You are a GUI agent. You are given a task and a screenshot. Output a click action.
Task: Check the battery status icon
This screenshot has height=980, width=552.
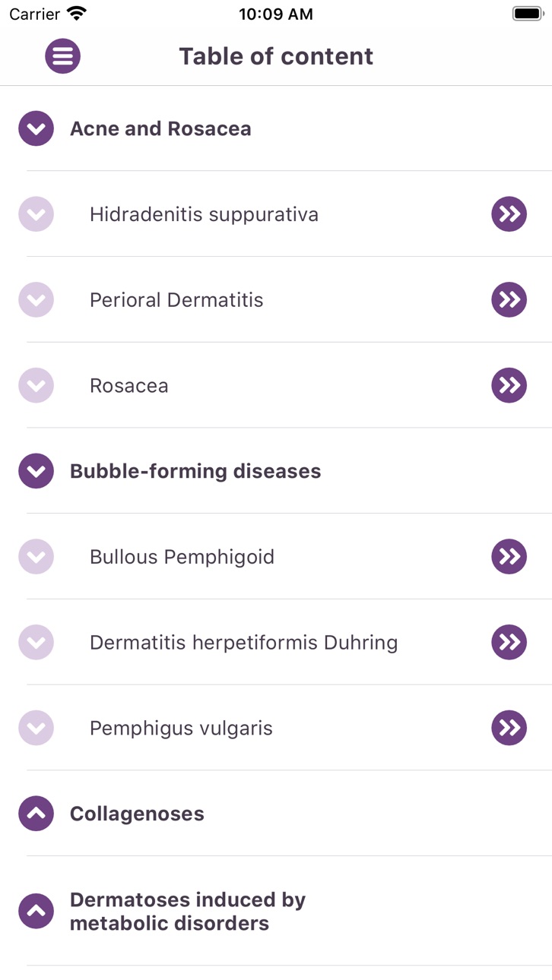(x=527, y=14)
